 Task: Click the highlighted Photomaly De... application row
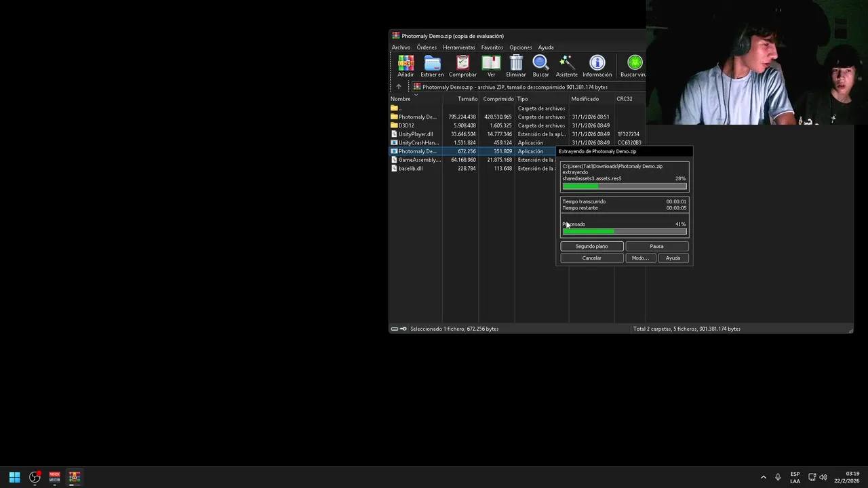(x=473, y=151)
